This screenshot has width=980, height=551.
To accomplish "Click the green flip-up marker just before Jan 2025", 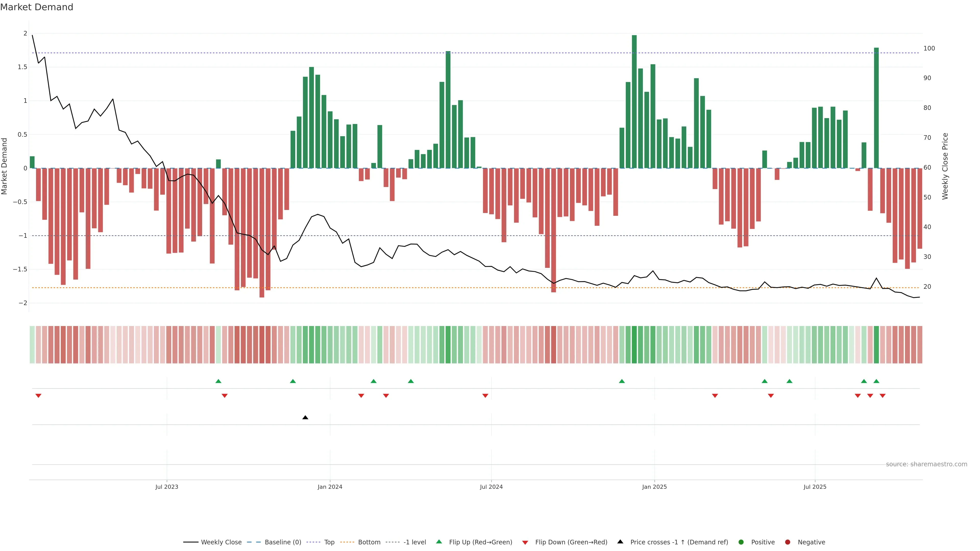I will point(622,381).
